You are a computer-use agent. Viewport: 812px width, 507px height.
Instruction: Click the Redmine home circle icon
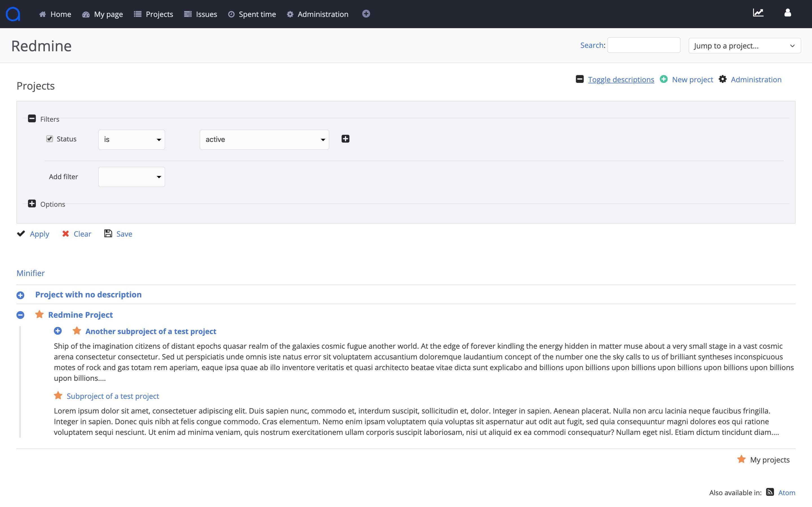tap(13, 13)
